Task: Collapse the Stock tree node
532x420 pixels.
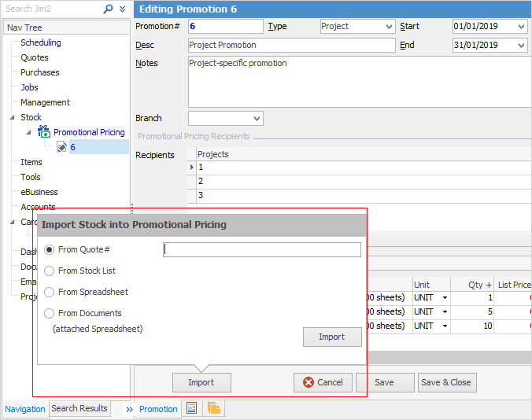Action: tap(13, 117)
